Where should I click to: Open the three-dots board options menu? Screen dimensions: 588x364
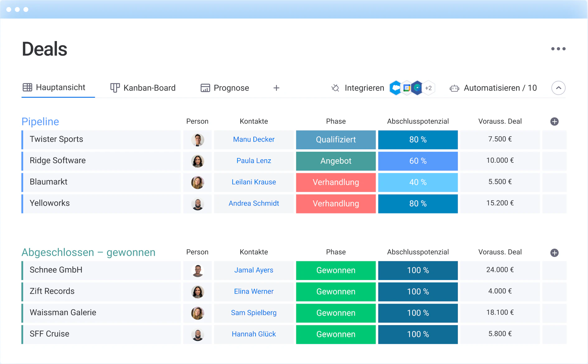558,49
